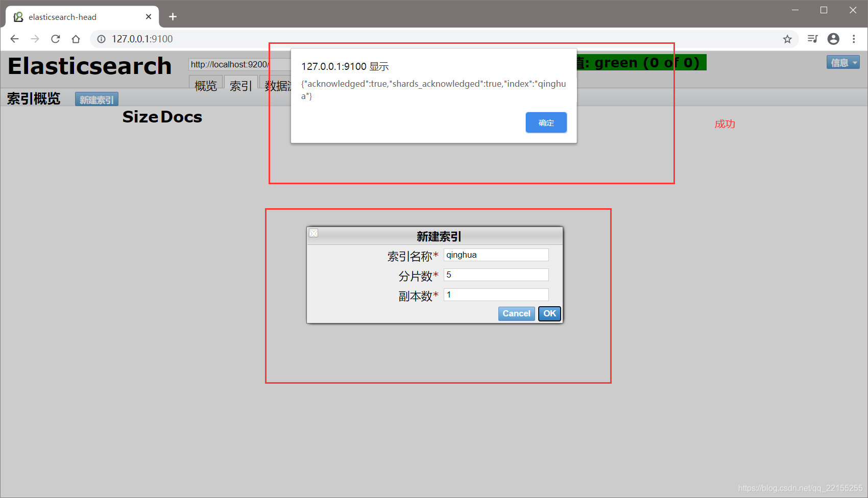
Task: Close the elasticsearch-head tab
Action: coord(149,17)
